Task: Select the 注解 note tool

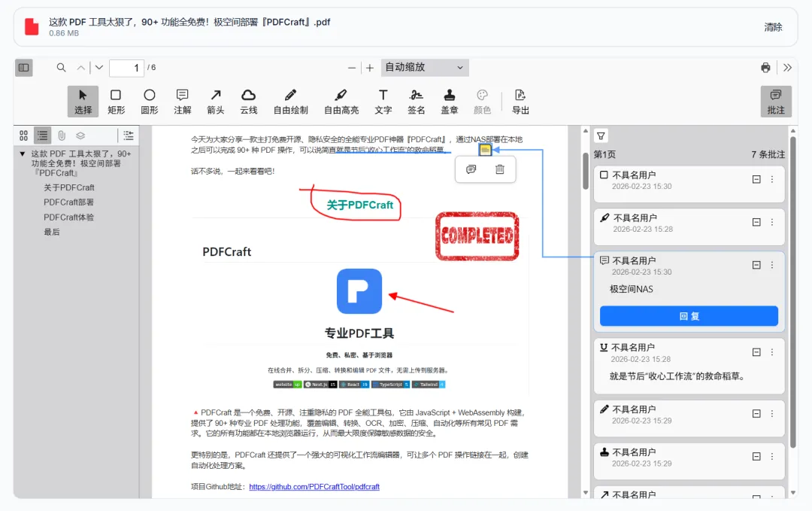Action: click(x=182, y=102)
